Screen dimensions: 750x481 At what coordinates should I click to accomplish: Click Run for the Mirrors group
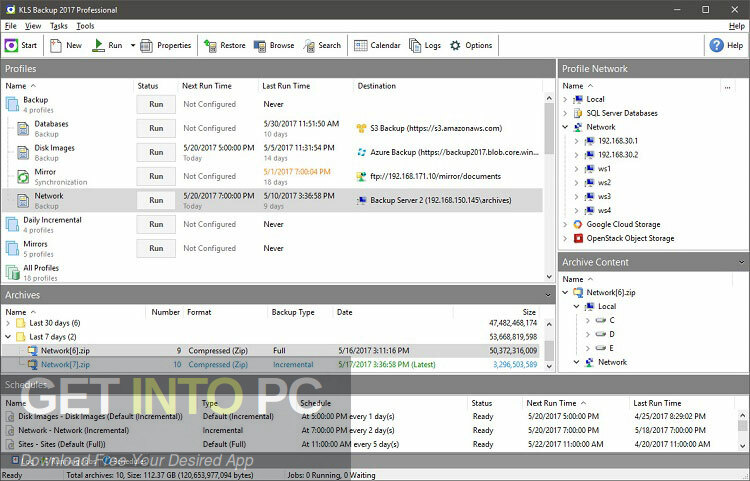tap(156, 248)
